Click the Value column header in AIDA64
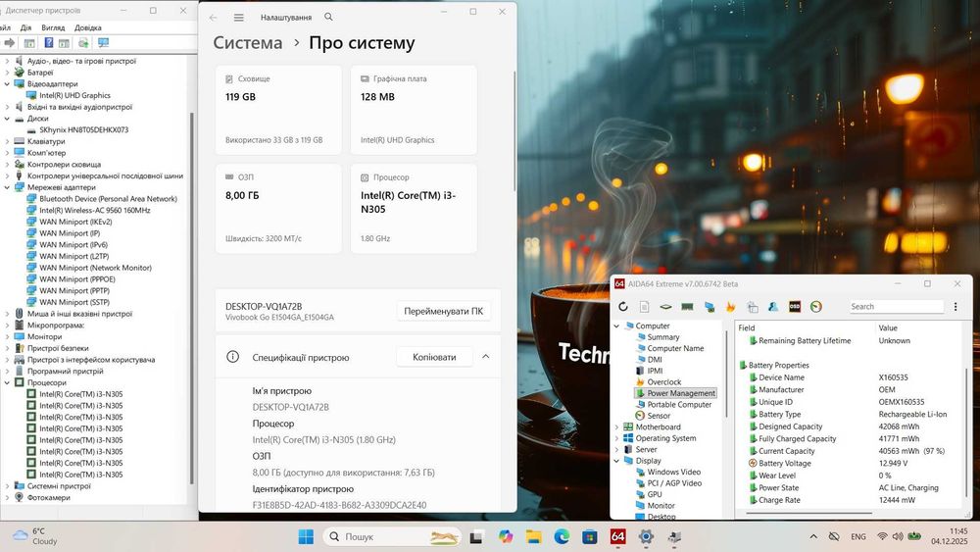The image size is (980, 552). click(x=888, y=327)
